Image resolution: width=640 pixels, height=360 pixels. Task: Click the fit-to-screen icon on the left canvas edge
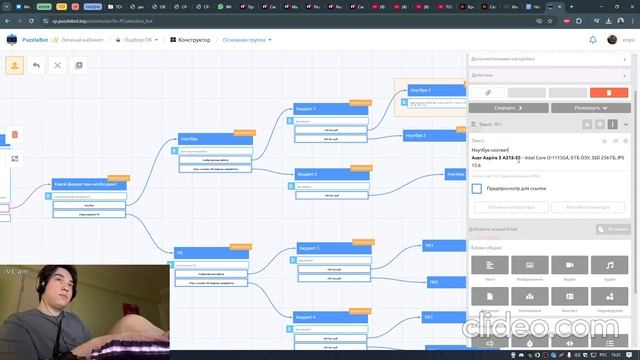[x=15, y=159]
